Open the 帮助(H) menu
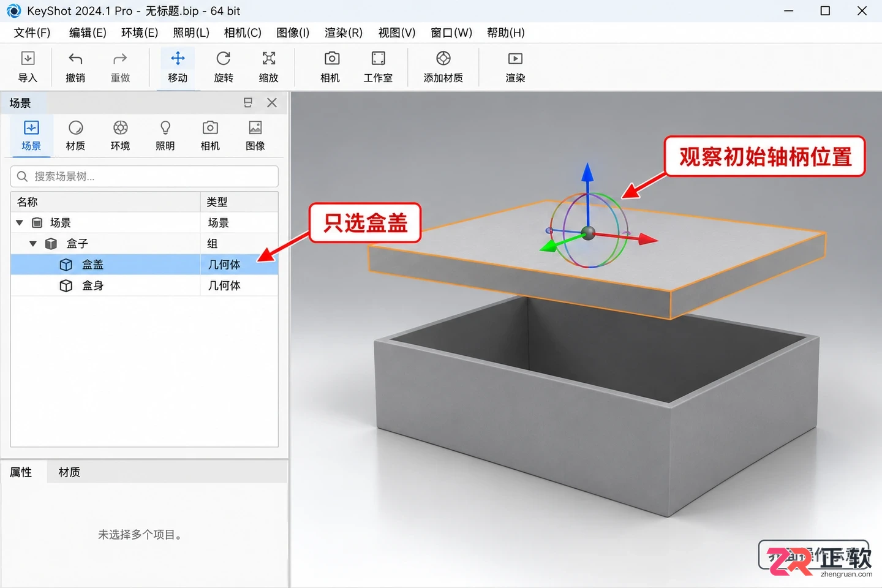This screenshot has width=882, height=588. pos(506,32)
